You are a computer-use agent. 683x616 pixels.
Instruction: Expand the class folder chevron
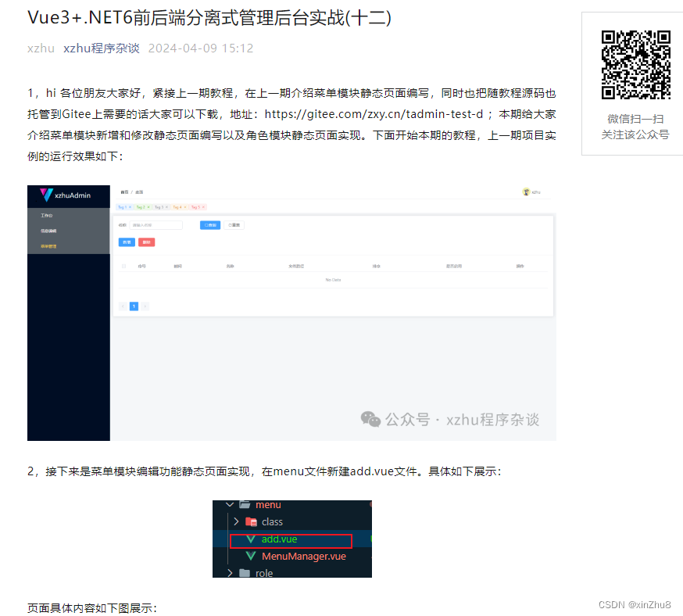[x=235, y=521]
